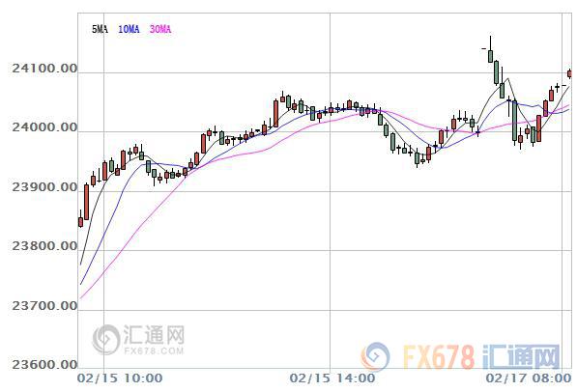Click the 23900.00 price axis label
This screenshot has height=392, width=577.
[x=44, y=186]
